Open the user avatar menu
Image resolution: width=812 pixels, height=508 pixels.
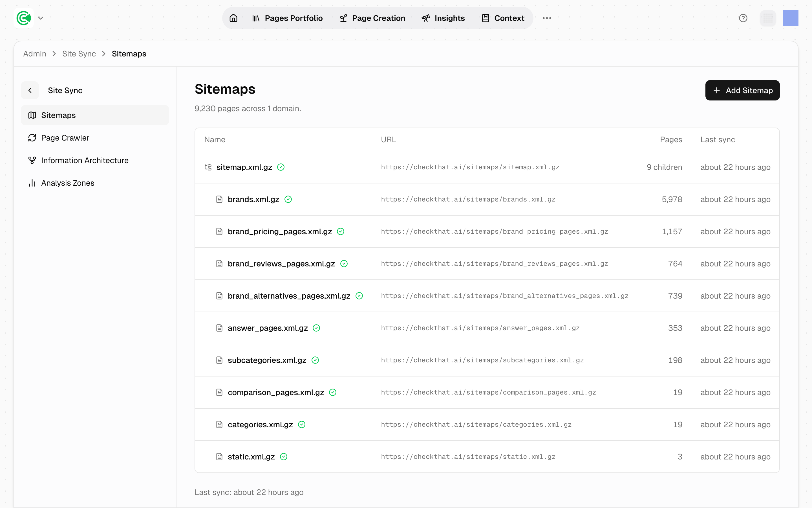(x=790, y=18)
